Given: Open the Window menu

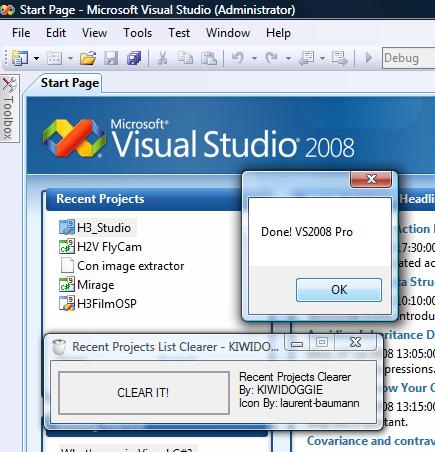Looking at the screenshot, I should (228, 33).
